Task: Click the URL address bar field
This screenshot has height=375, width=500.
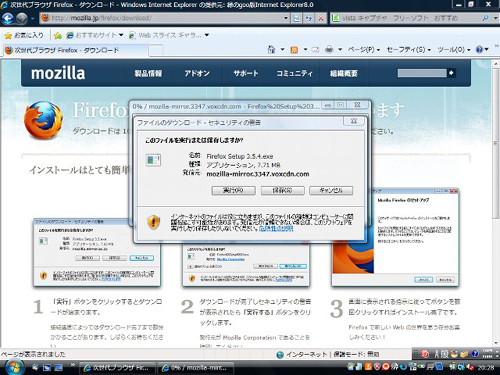Action: click(x=164, y=18)
